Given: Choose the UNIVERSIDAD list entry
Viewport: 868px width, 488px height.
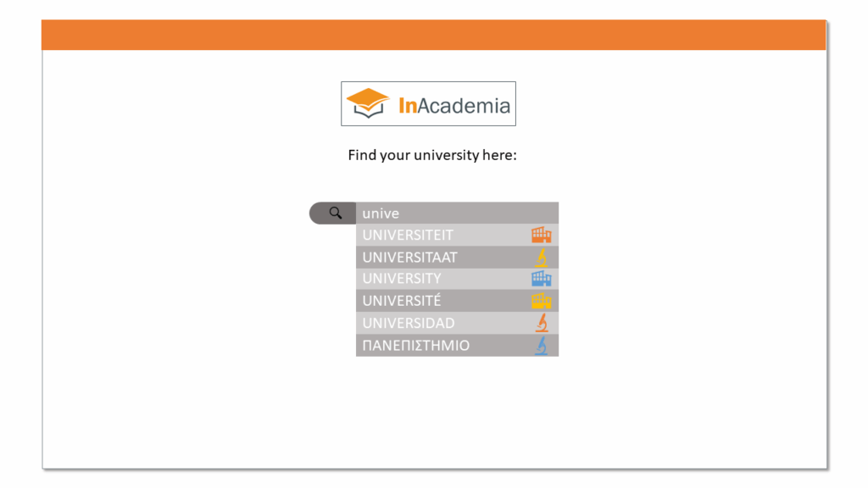Looking at the screenshot, I should [x=409, y=323].
